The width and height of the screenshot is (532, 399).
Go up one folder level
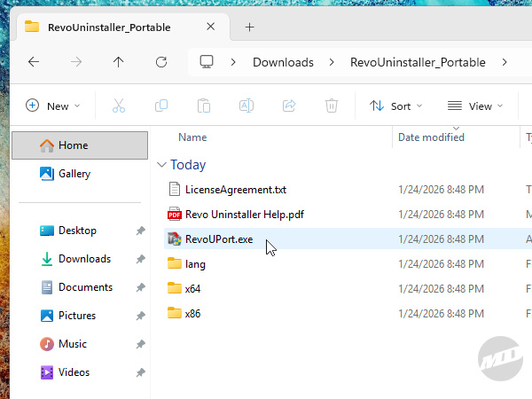[118, 62]
